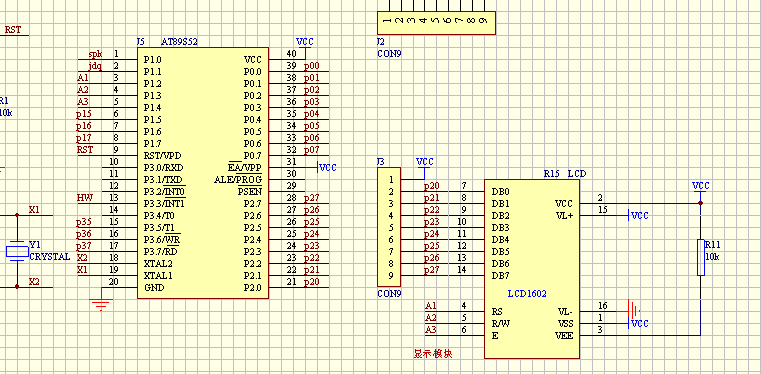This screenshot has width=761, height=374.
Task: Select the HW net label at pin 13
Action: 84,197
